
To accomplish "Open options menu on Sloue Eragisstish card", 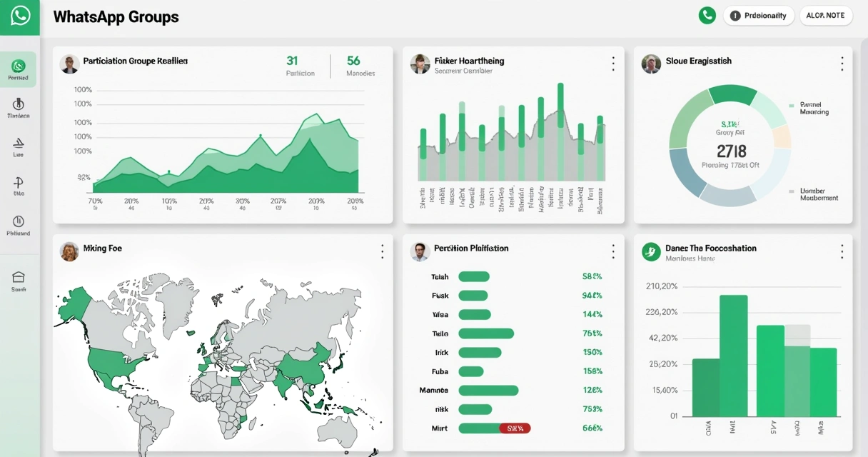I will pos(842,64).
